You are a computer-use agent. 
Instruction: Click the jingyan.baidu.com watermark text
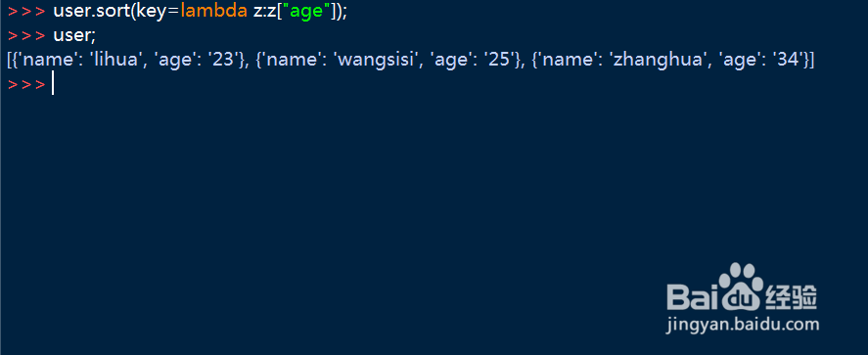[x=743, y=324]
